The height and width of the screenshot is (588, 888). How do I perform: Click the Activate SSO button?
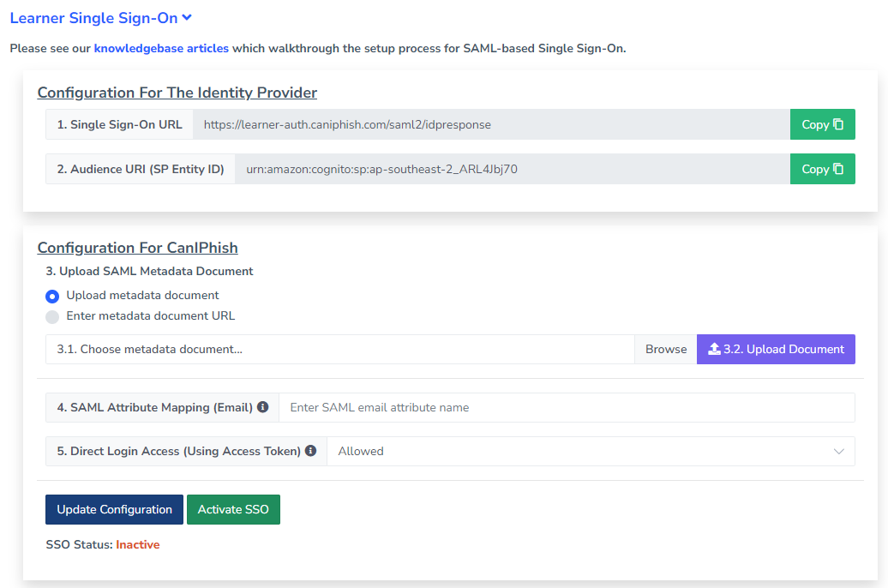233,509
